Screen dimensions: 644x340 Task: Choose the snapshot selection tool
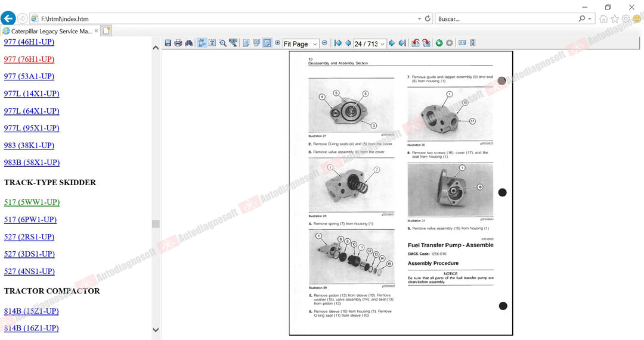(x=233, y=43)
